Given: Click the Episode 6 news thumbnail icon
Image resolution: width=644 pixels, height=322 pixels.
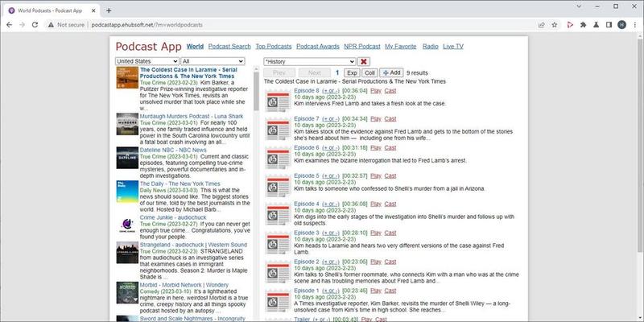Looking at the screenshot, I should [278, 157].
